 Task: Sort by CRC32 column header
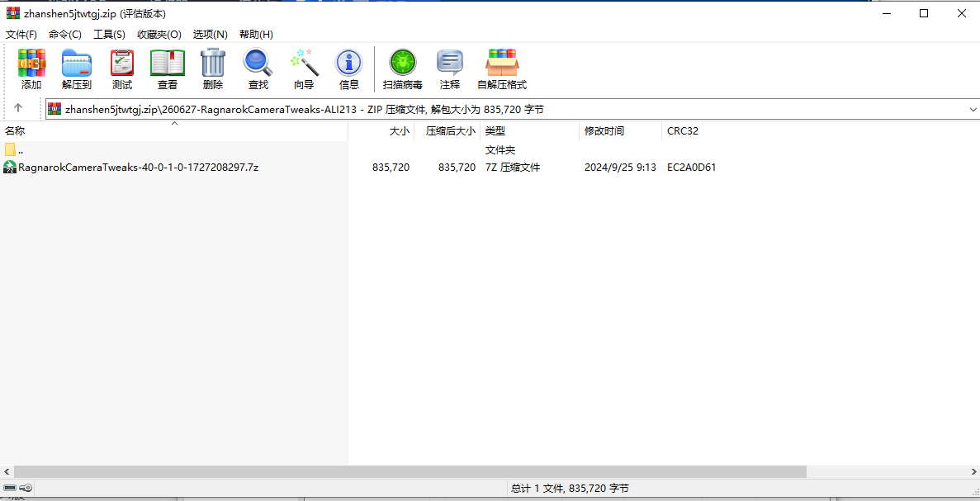point(683,131)
